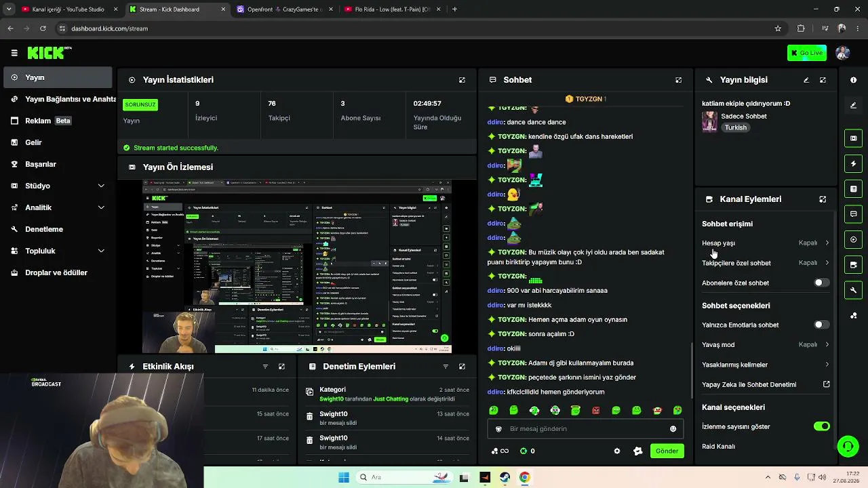Viewport: 868px width, 488px height.
Task: Disable the İzlenme sayısını göster switch
Action: pos(821,426)
